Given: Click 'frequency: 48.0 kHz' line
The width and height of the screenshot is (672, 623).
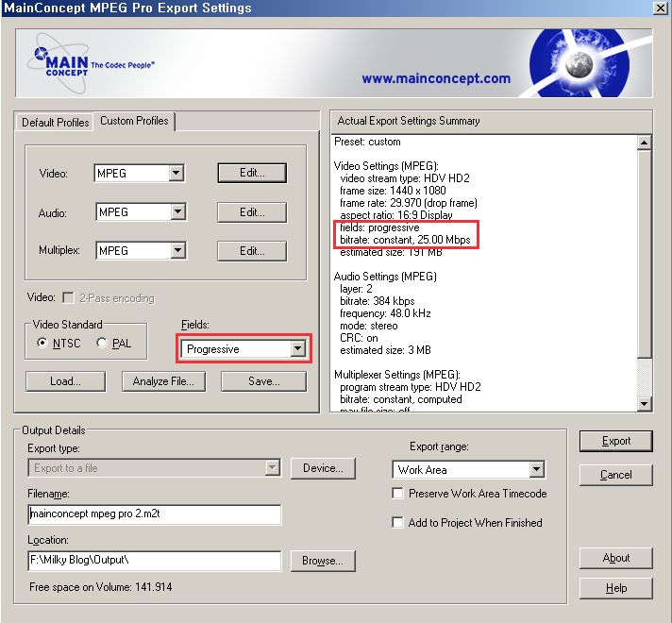Looking at the screenshot, I should 385,313.
